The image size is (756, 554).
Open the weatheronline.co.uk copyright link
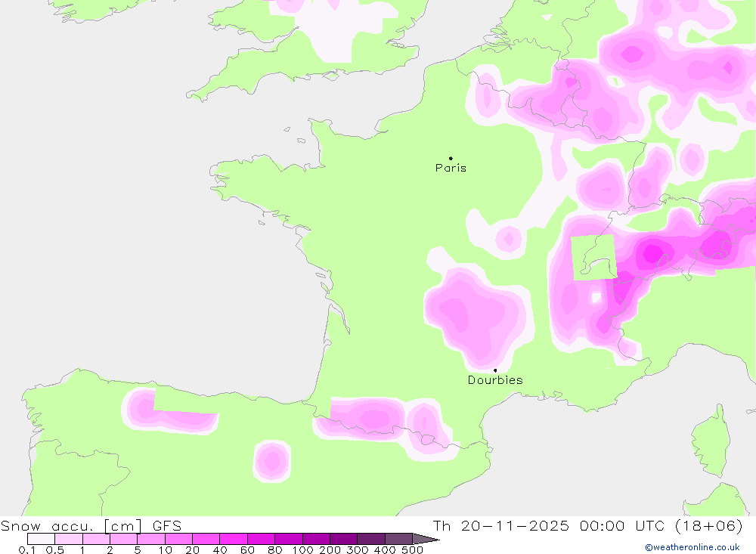(692, 547)
